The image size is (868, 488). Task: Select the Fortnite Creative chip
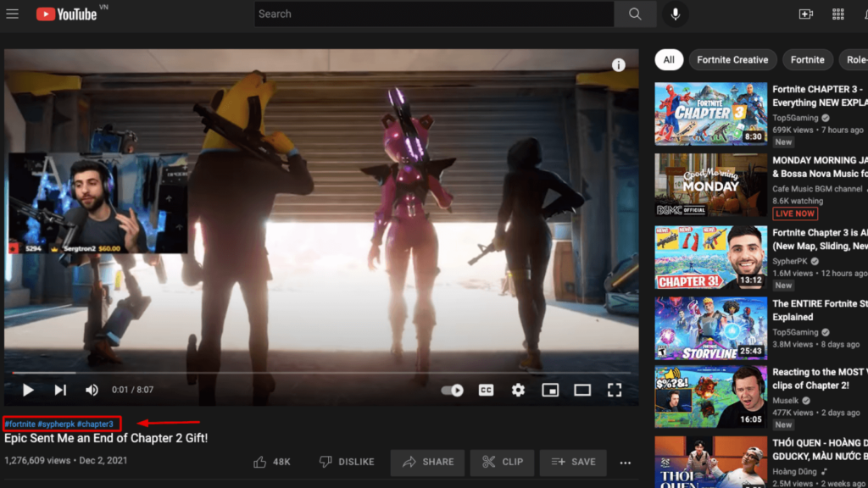click(x=732, y=60)
